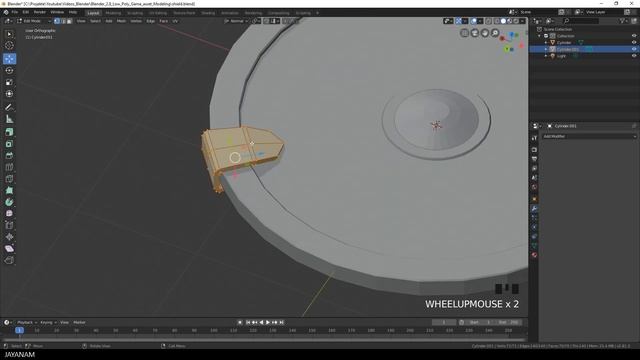
Task: Toggle X-ray view in viewport header
Action: point(489,21)
